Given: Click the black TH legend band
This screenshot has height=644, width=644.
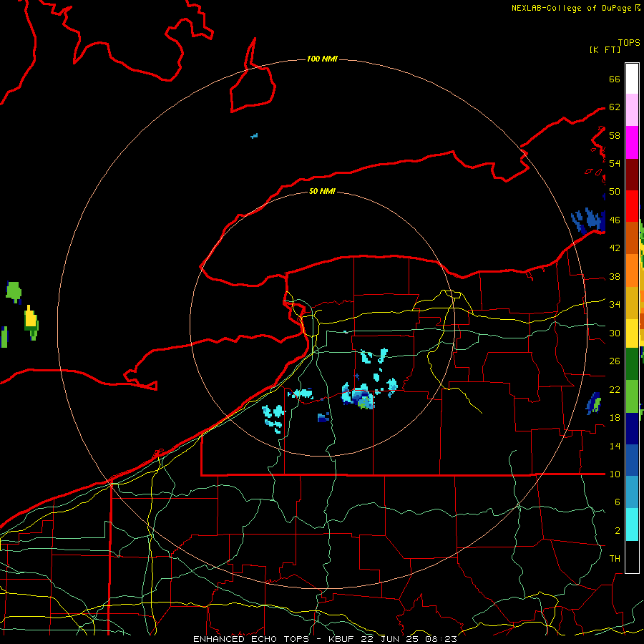Looking at the screenshot, I should coord(632,556).
